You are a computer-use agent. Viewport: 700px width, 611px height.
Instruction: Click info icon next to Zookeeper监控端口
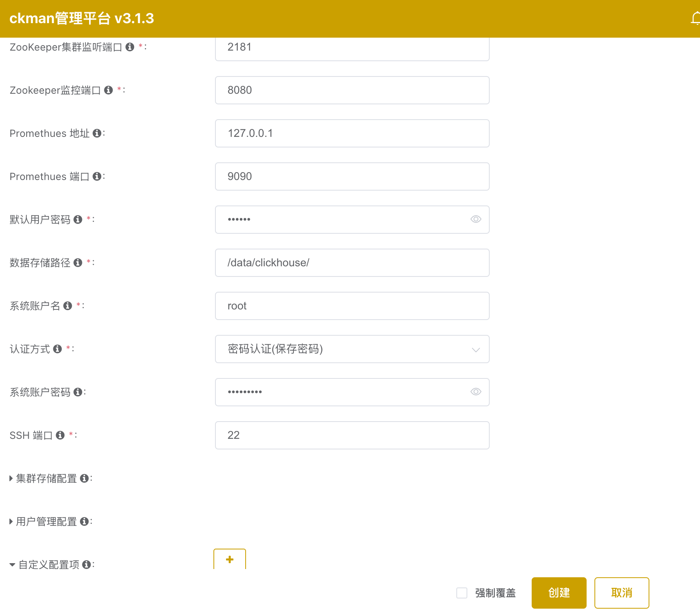point(109,90)
